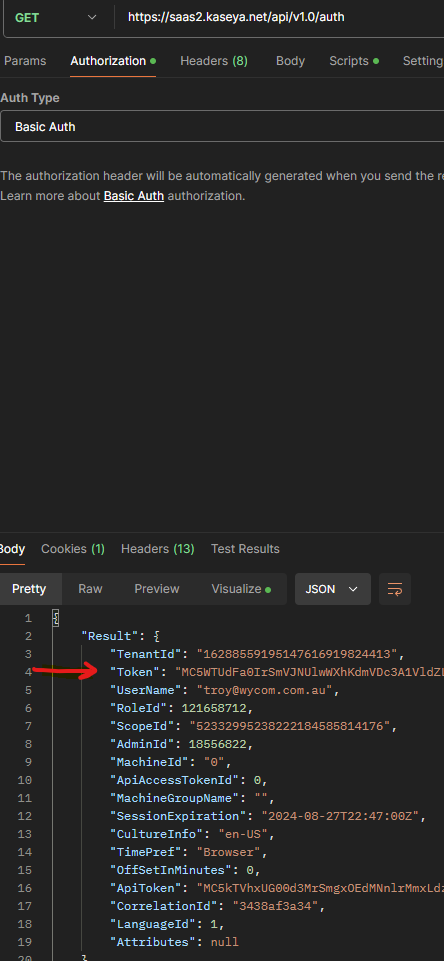Click the TimePref value Browser
The height and width of the screenshot is (961, 444).
[228, 852]
